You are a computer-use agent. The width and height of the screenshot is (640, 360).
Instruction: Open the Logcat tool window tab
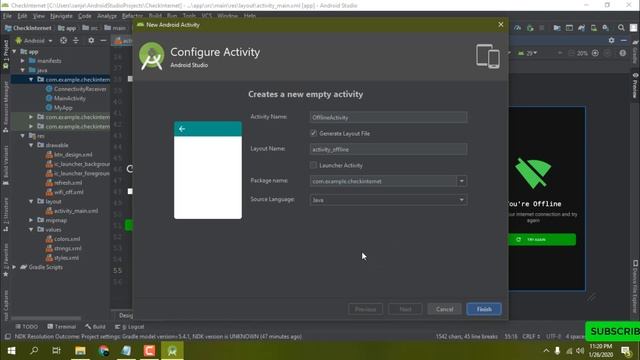click(129, 327)
